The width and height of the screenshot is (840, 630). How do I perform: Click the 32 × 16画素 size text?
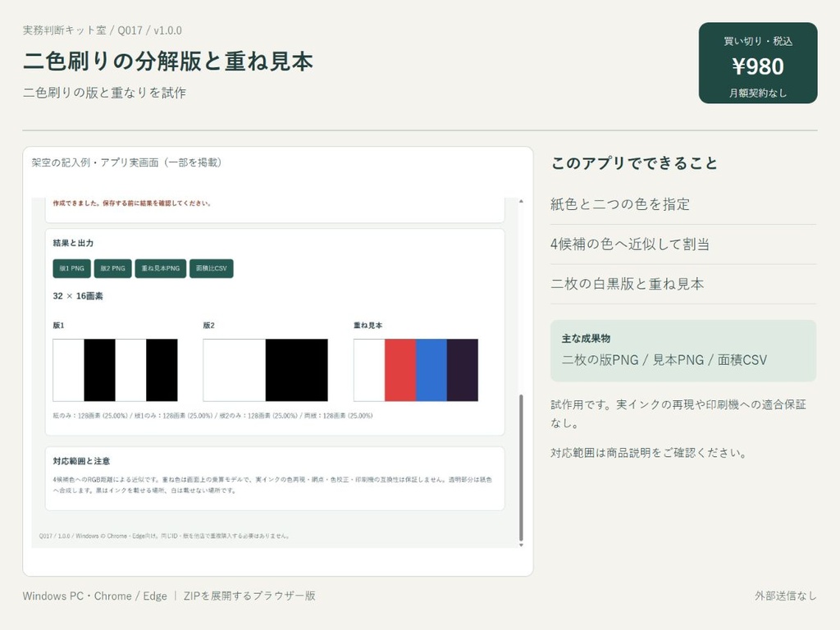click(x=78, y=295)
